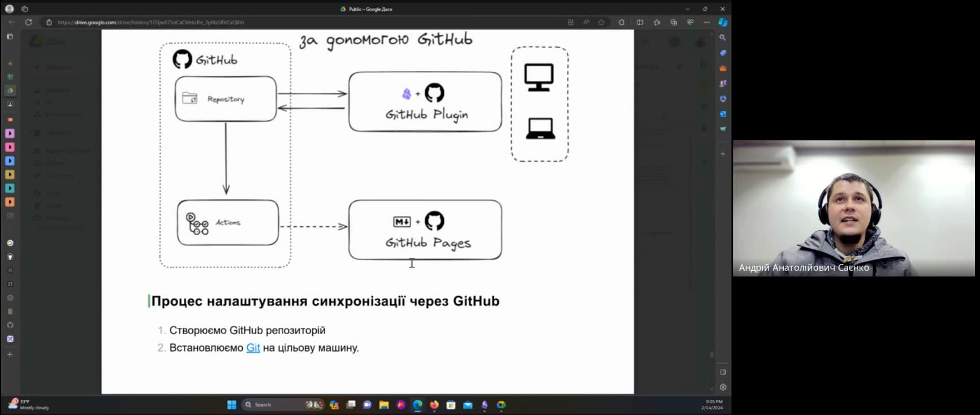Click the Public – Google Диск tab title
Image resolution: width=980 pixels, height=415 pixels.
click(370, 9)
